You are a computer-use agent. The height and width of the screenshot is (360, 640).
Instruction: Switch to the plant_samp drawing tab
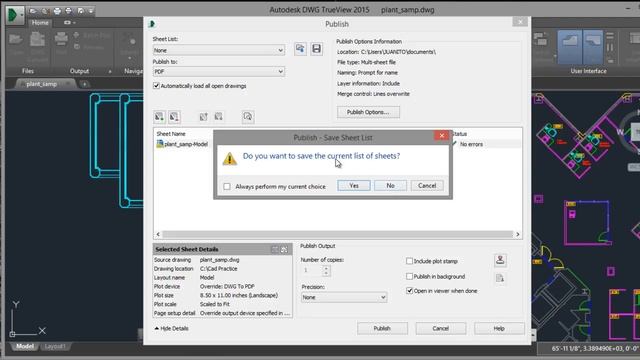click(x=42, y=84)
